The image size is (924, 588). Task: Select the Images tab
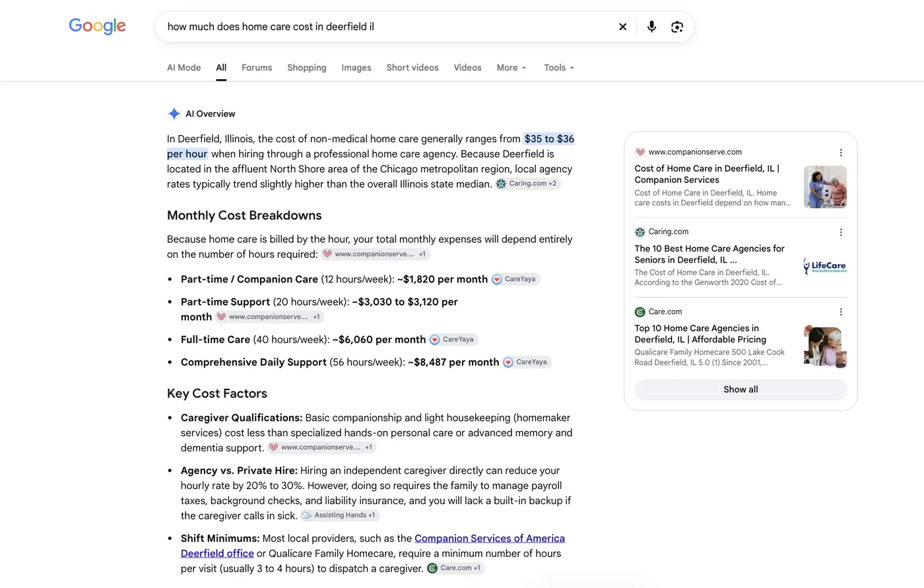coord(356,67)
